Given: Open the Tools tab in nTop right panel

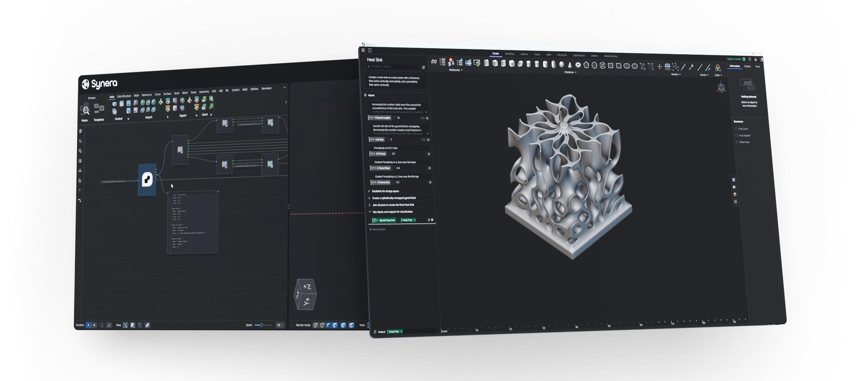Looking at the screenshot, I should [x=758, y=66].
